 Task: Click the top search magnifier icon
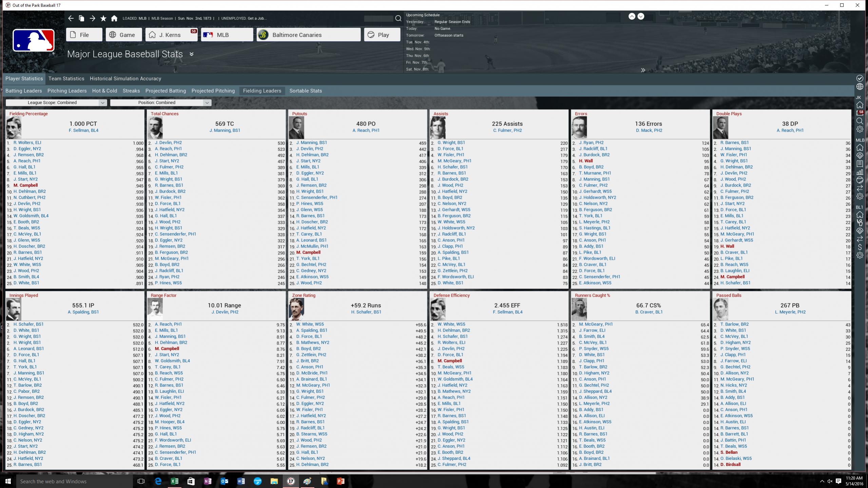click(x=398, y=18)
